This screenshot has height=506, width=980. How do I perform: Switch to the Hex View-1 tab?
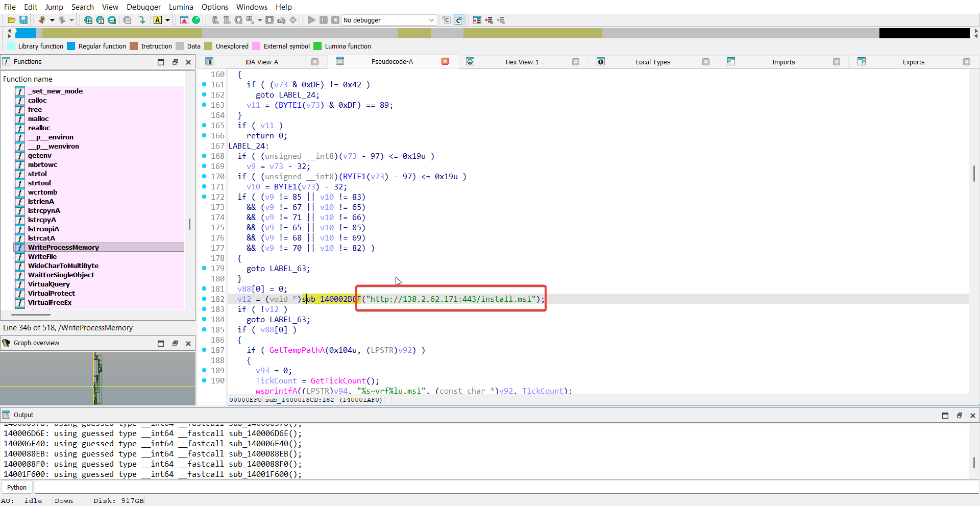pos(522,62)
